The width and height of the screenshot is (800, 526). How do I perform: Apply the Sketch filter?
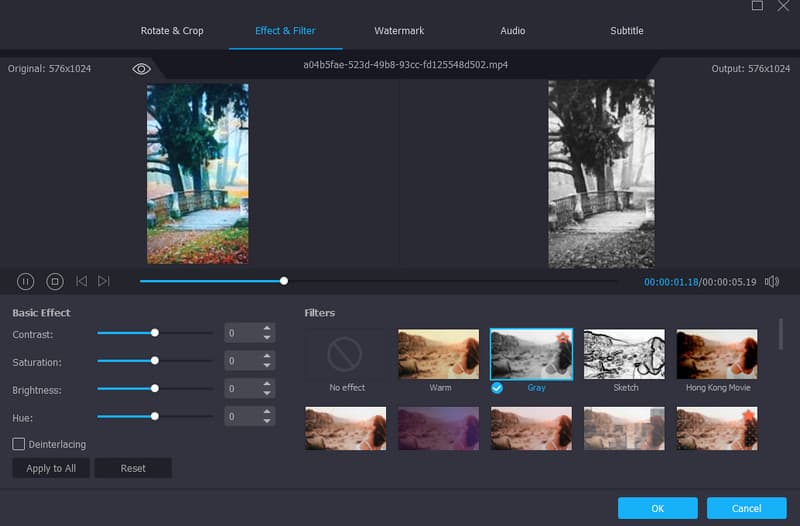624,355
